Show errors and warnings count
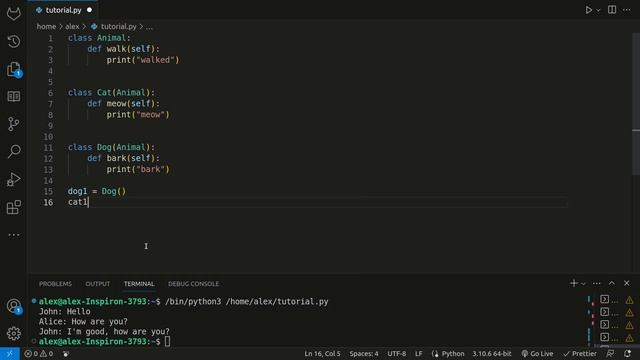Image resolution: width=640 pixels, height=360 pixels. (39, 354)
